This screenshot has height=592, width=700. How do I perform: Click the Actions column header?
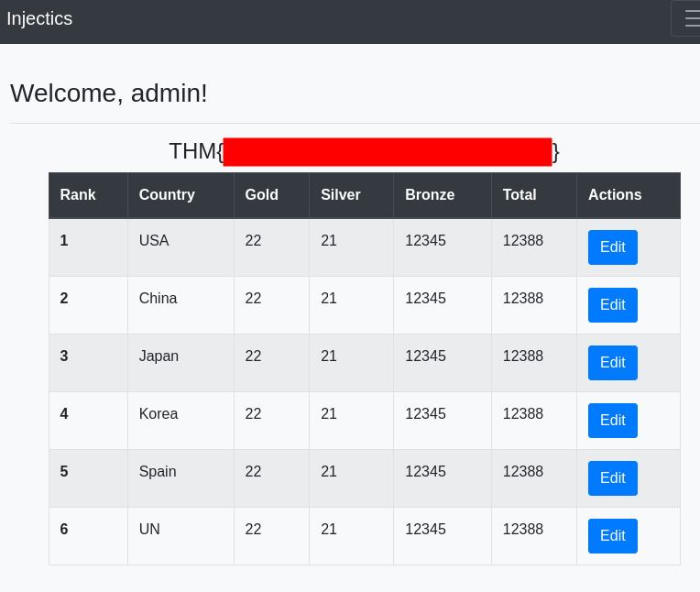click(x=615, y=195)
